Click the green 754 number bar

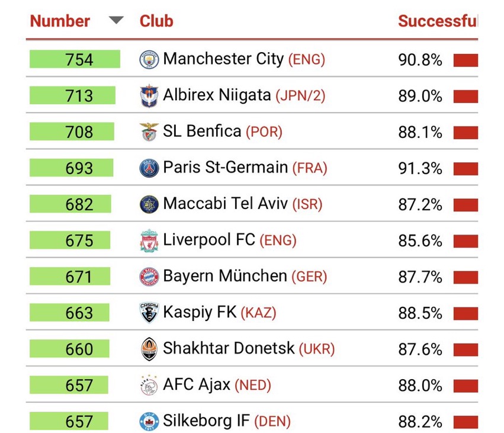pos(75,59)
